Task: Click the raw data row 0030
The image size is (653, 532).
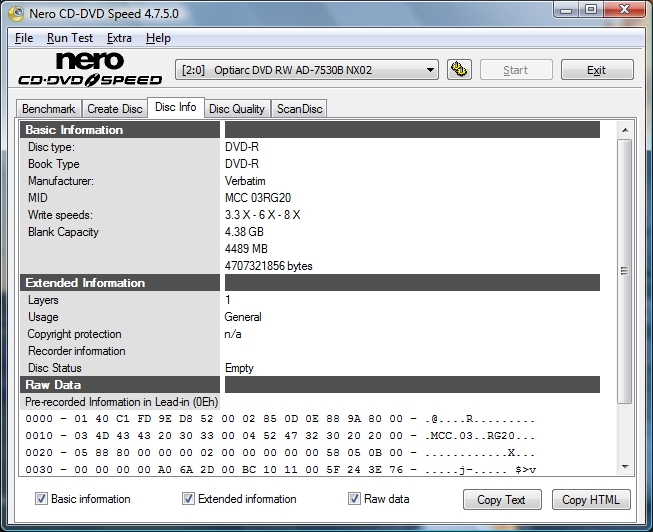Action: click(x=280, y=470)
